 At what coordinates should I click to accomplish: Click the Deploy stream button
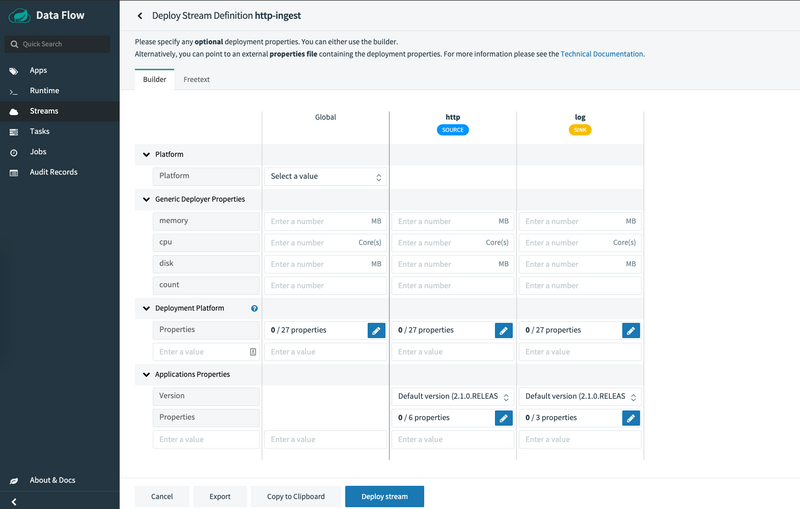(385, 496)
